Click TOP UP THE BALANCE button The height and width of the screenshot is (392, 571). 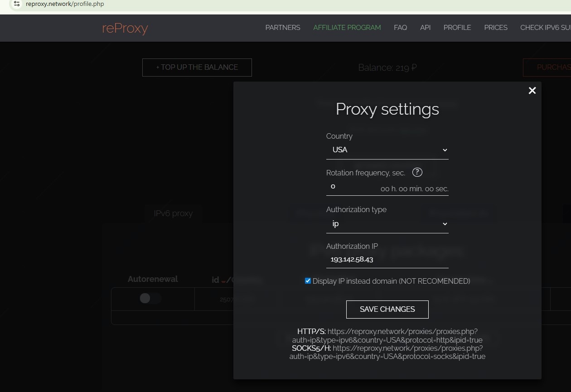pyautogui.click(x=197, y=68)
